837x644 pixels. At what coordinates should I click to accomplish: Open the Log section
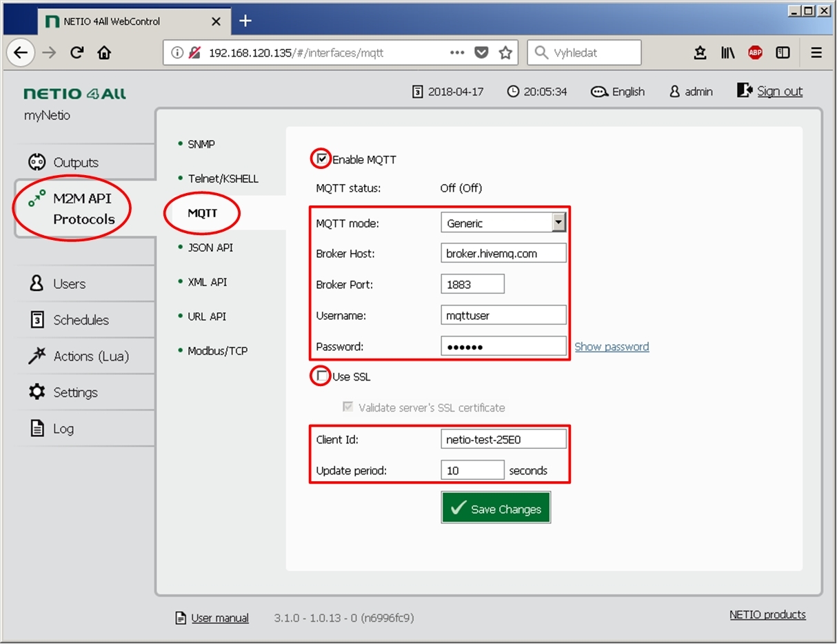[85, 429]
